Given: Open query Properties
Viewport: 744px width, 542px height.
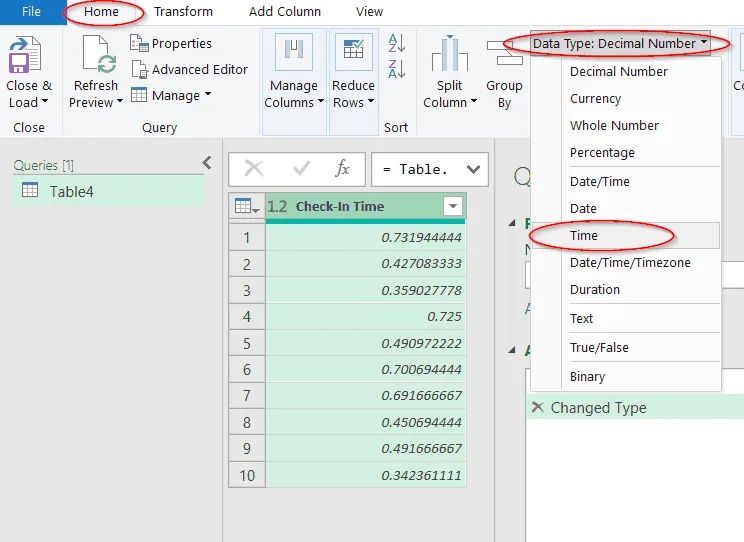Looking at the screenshot, I should click(x=171, y=43).
